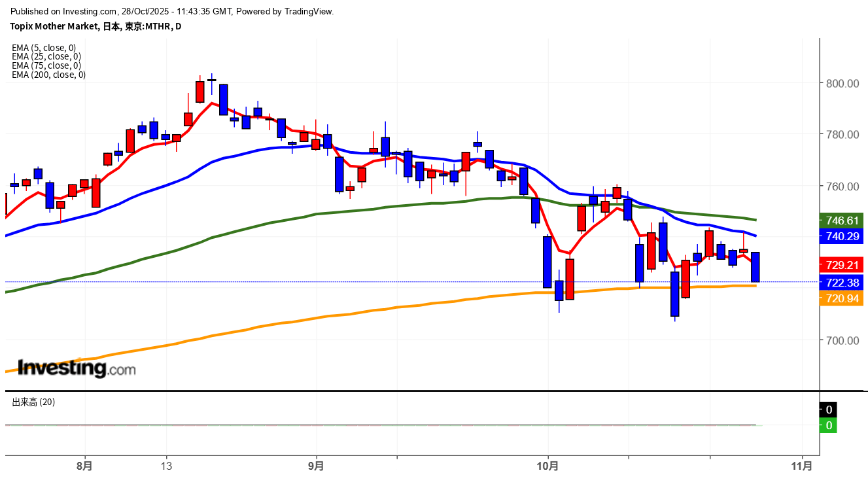Click the Topix Mother Market chart title
The width and height of the screenshot is (868, 477).
(x=95, y=26)
